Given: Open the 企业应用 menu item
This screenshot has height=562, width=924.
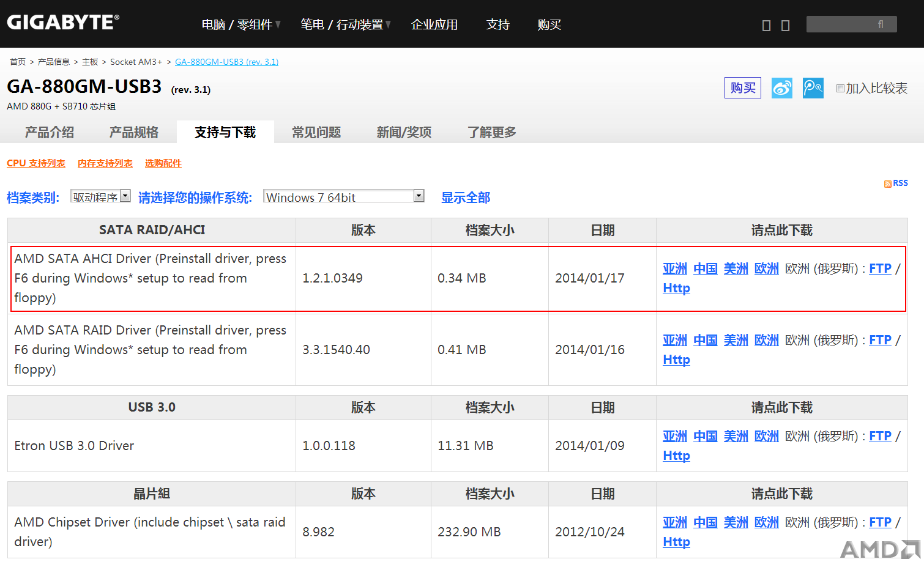Looking at the screenshot, I should (434, 24).
